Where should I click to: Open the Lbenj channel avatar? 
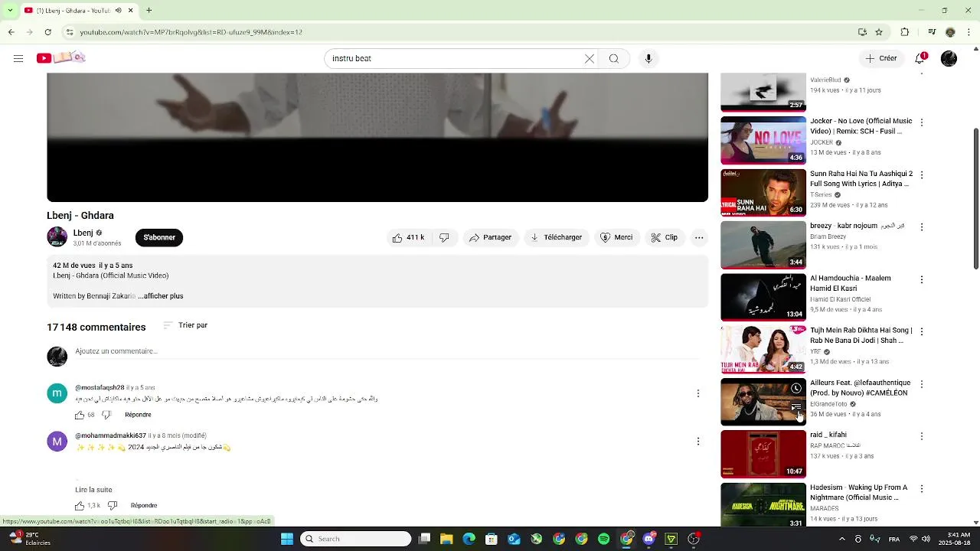[57, 237]
